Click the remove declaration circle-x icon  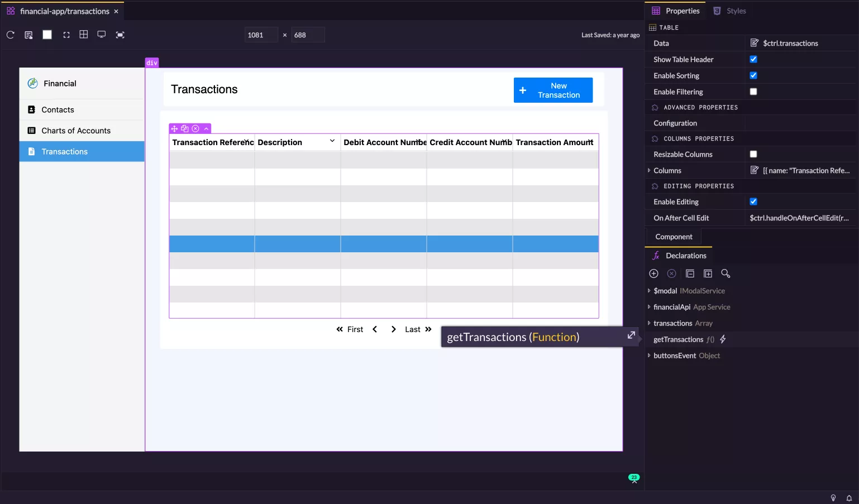(672, 273)
